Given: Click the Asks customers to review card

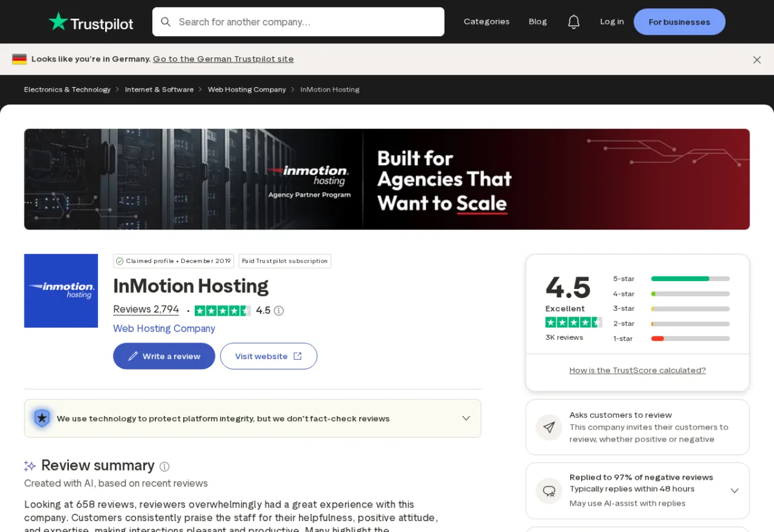Looking at the screenshot, I should pos(637,428).
